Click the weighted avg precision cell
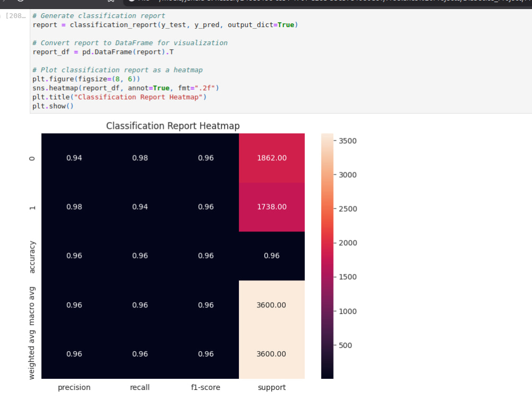The width and height of the screenshot is (532, 399). [74, 354]
